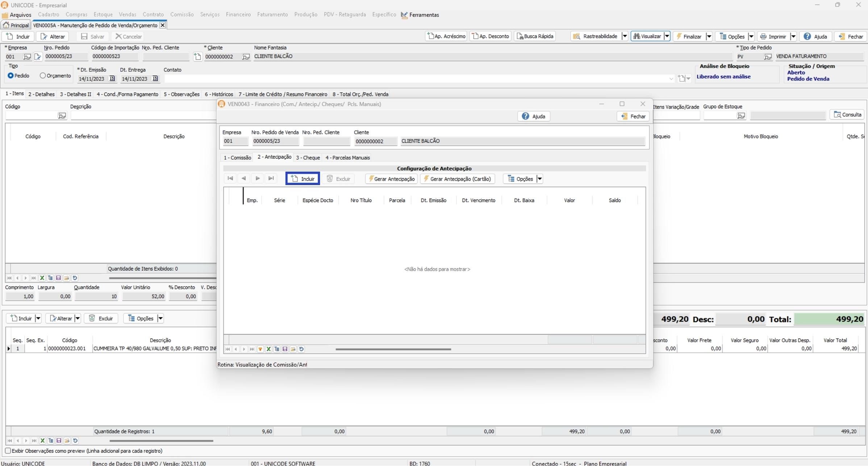The height and width of the screenshot is (466, 868).
Task: Select the Orçamento radio button
Action: click(x=43, y=76)
